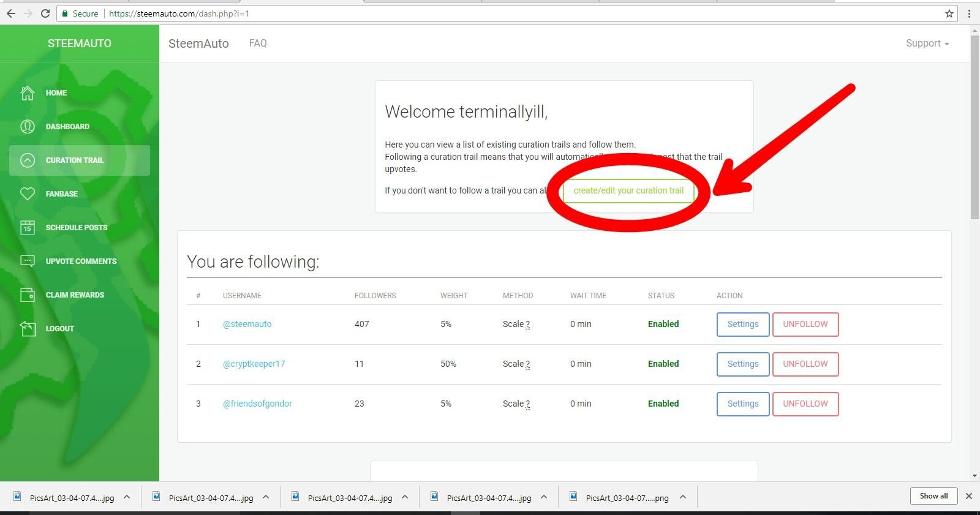This screenshot has height=515, width=980.
Task: Click the WAIT TIME column header
Action: click(x=588, y=296)
